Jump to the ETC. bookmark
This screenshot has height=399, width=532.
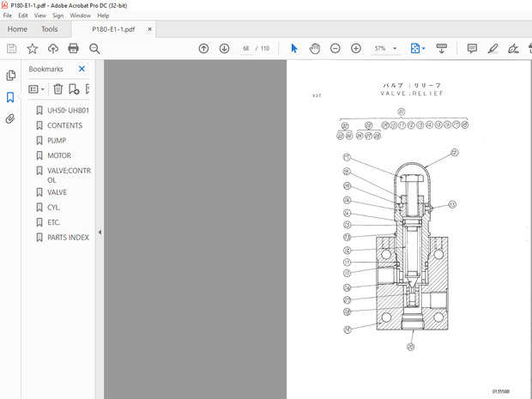pyautogui.click(x=53, y=222)
